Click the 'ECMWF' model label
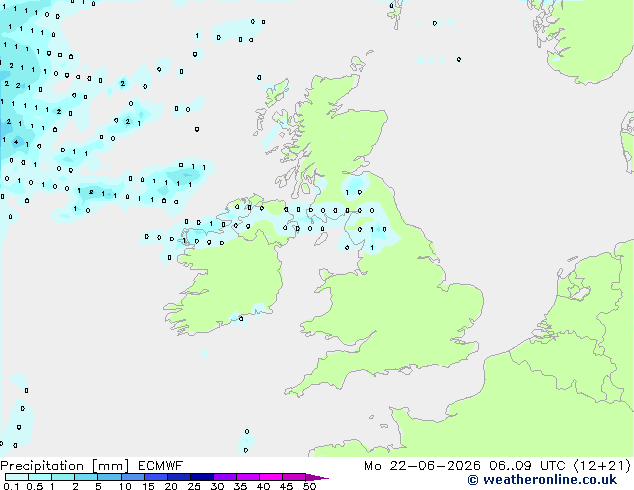 160,466
